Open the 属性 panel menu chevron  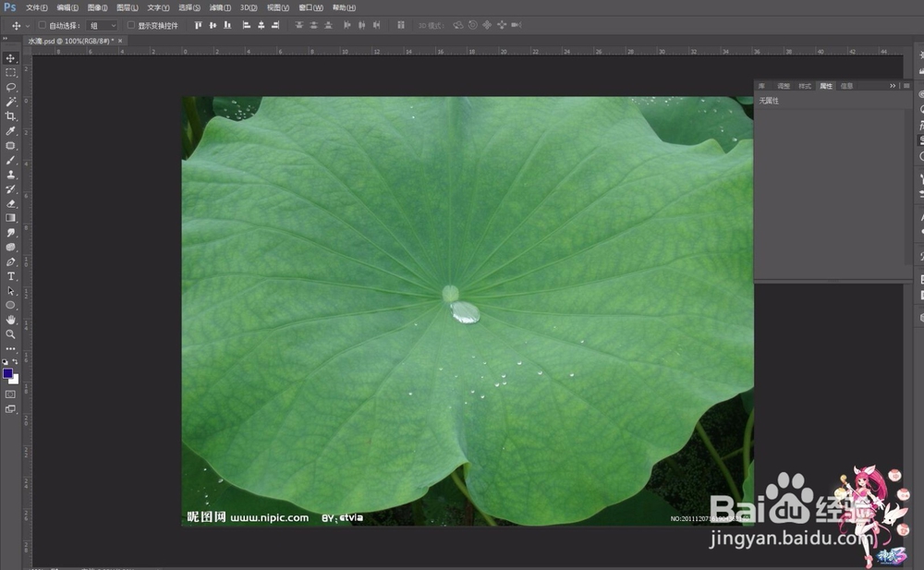click(893, 85)
